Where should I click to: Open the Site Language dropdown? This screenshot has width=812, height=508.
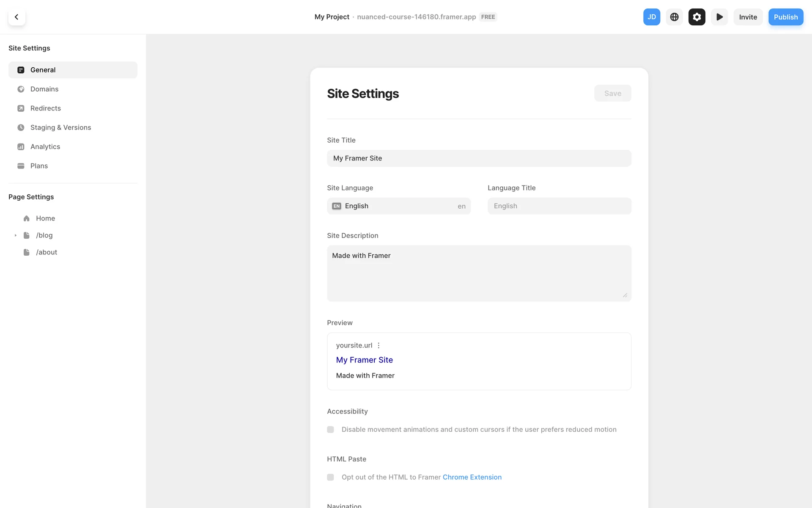398,206
